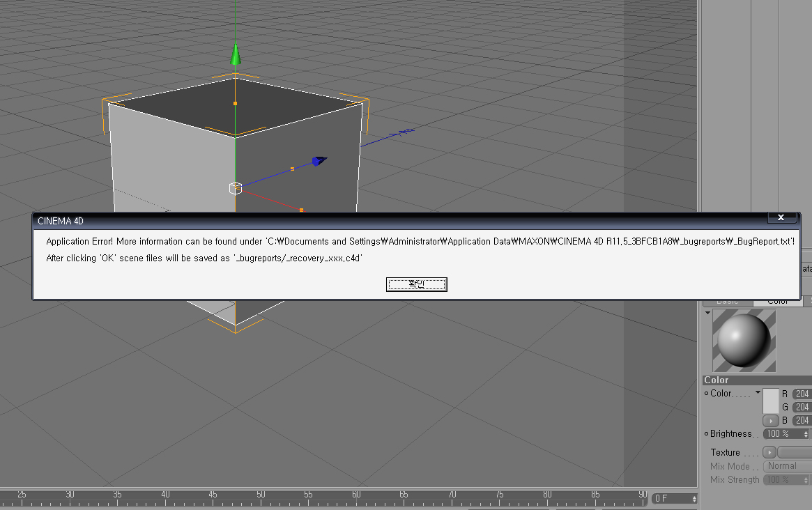Open the Mix Mode Normal dropdown
812x510 pixels.
click(x=788, y=467)
